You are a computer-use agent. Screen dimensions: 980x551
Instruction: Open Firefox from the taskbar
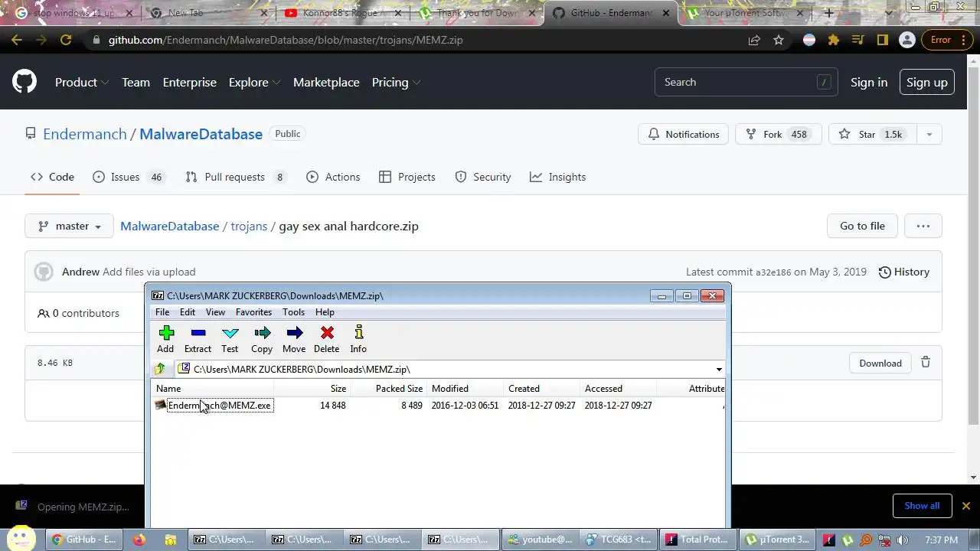point(139,540)
